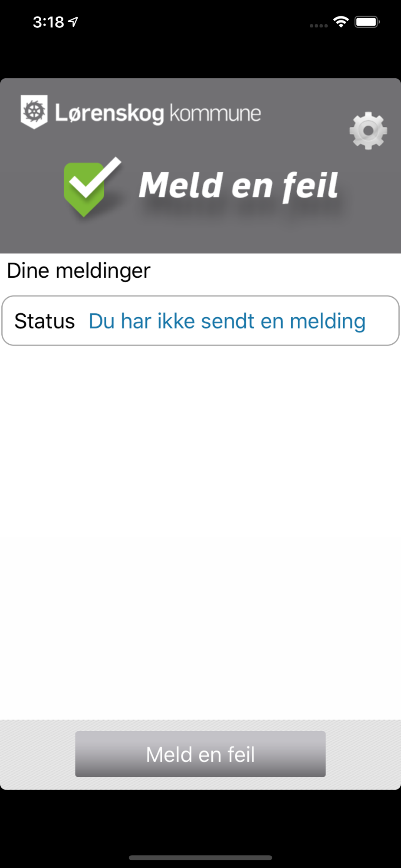Tap the word kommune in the header
401x868 pixels.
[x=215, y=113]
